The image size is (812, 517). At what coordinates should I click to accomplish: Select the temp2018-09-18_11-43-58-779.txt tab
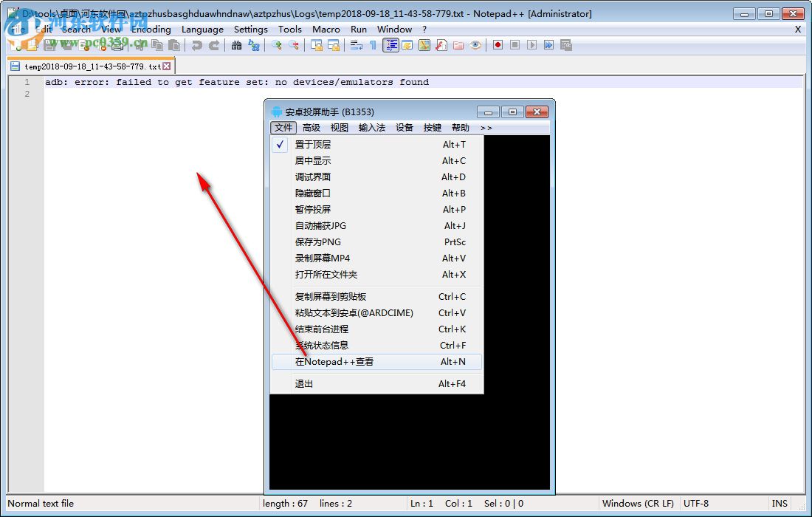click(x=92, y=66)
